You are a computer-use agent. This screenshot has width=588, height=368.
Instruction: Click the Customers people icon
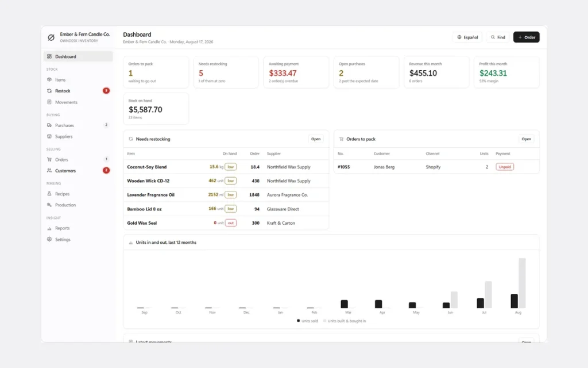click(49, 170)
